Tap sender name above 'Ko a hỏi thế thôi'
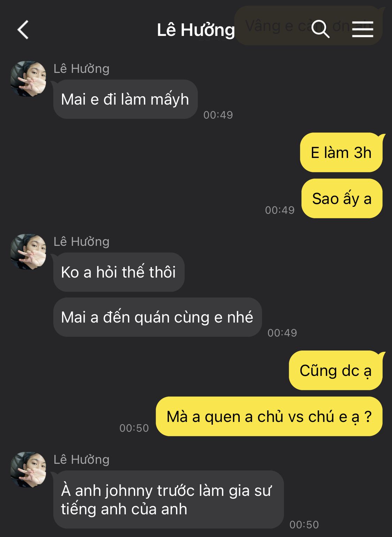Viewport: 392px width, 537px height. [82, 242]
